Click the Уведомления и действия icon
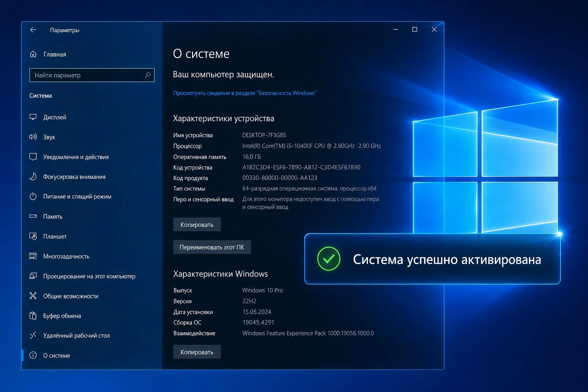The height and width of the screenshot is (392, 588). coord(33,157)
